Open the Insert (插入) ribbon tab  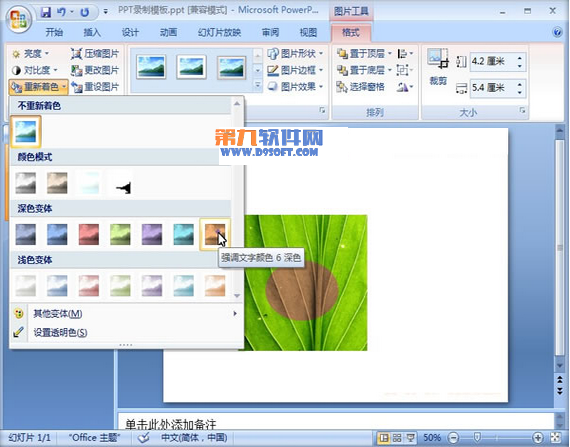point(92,32)
